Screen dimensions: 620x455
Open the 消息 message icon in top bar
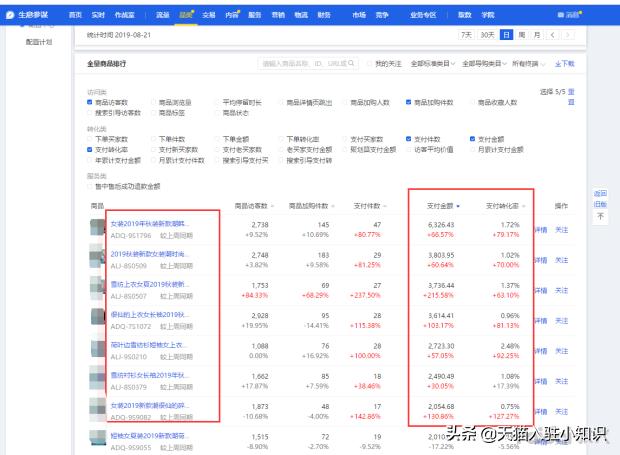pyautogui.click(x=569, y=15)
